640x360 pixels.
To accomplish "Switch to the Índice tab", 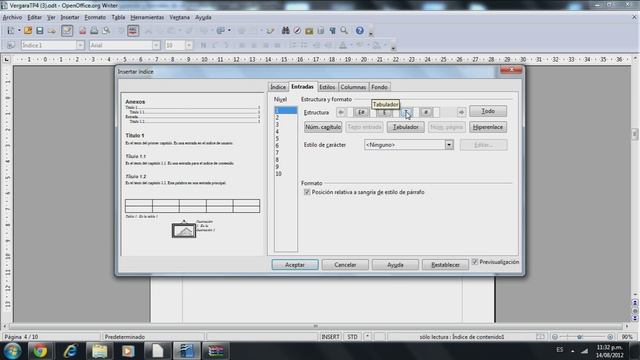I will [x=278, y=87].
